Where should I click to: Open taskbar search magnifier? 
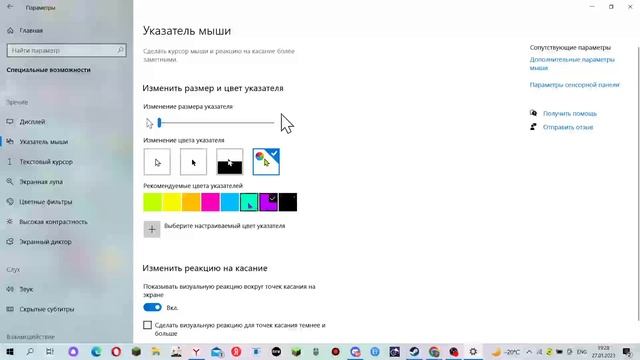pyautogui.click(x=30, y=351)
